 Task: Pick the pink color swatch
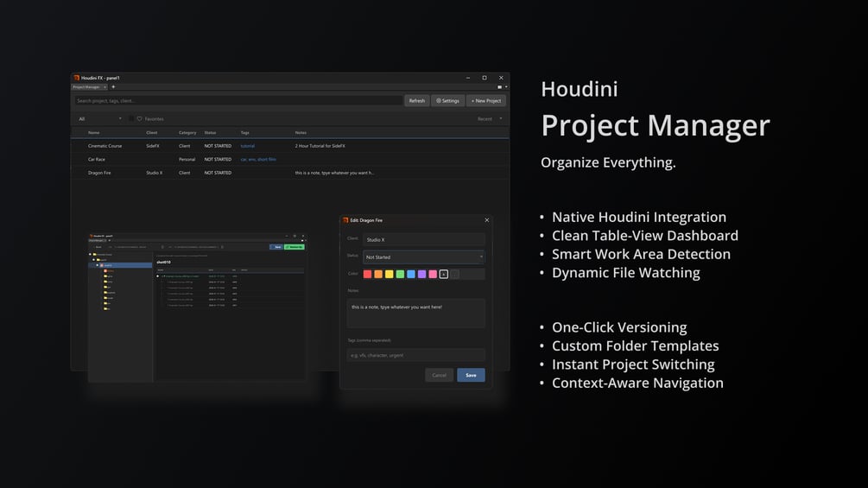(433, 275)
